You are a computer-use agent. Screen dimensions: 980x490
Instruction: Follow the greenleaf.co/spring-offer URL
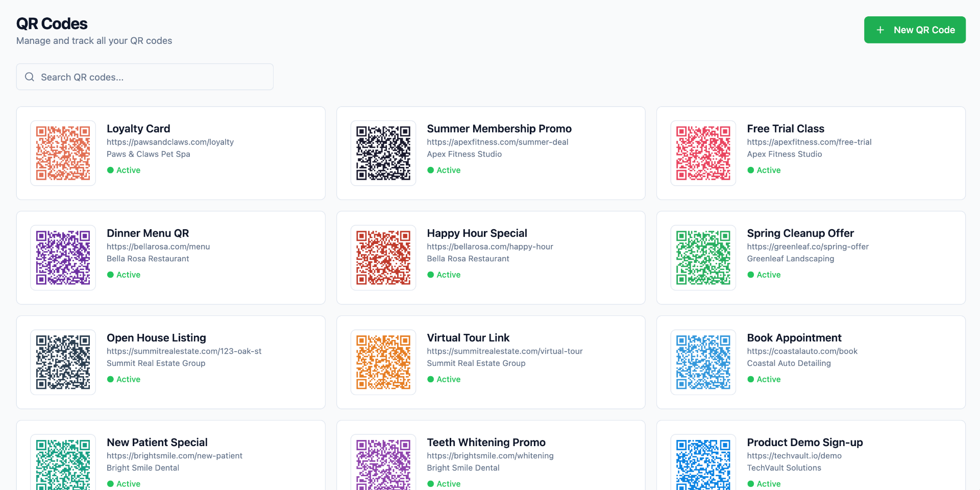pos(808,247)
